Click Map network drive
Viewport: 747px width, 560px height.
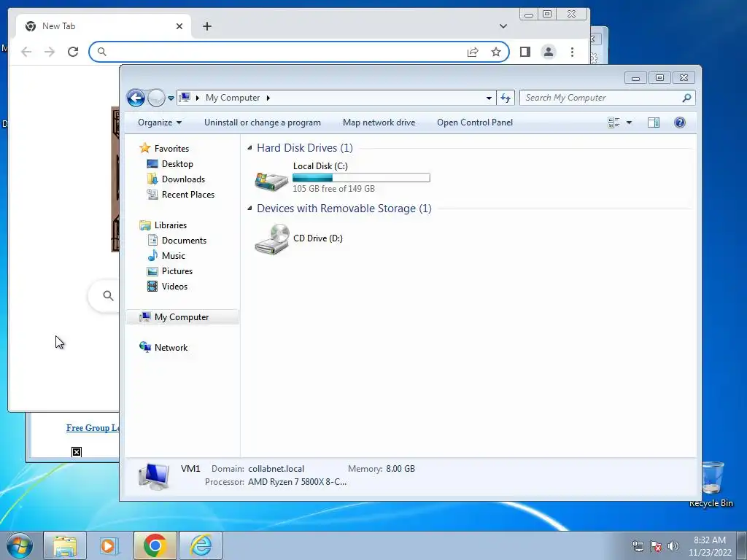tap(379, 122)
